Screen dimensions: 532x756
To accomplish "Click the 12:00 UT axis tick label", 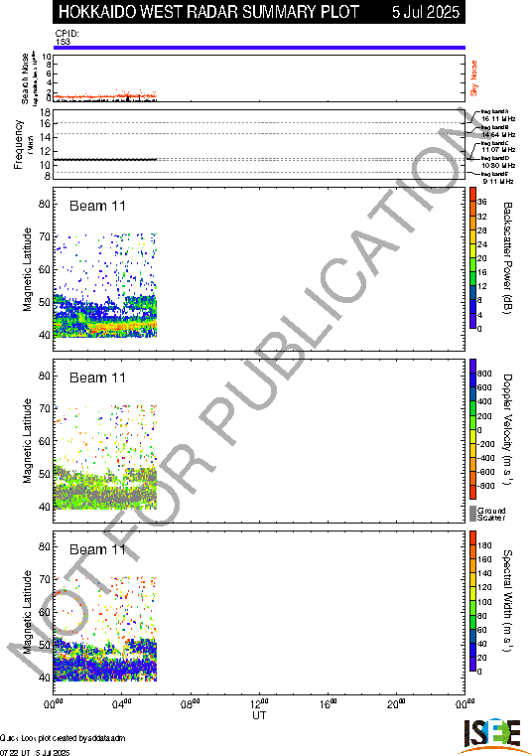I will pyautogui.click(x=259, y=703).
